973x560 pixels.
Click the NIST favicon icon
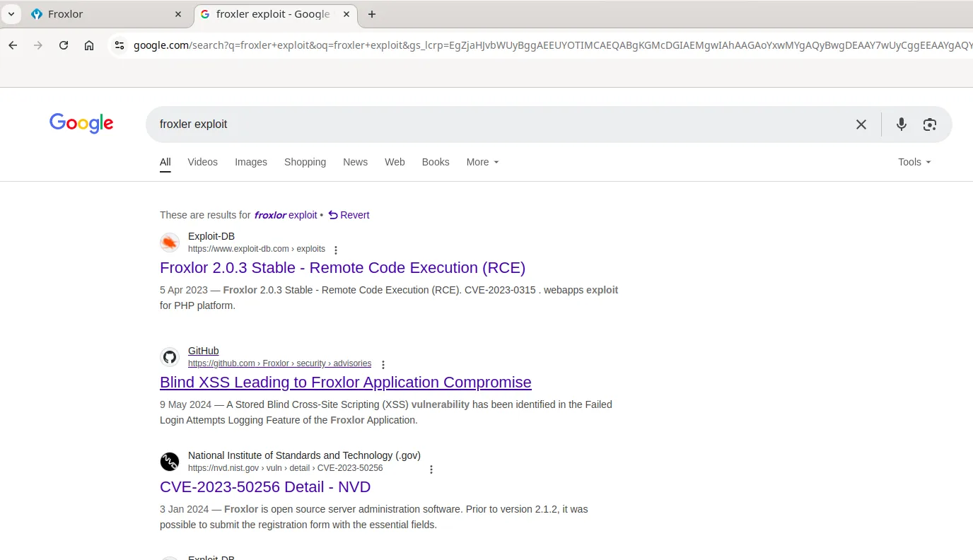170,462
